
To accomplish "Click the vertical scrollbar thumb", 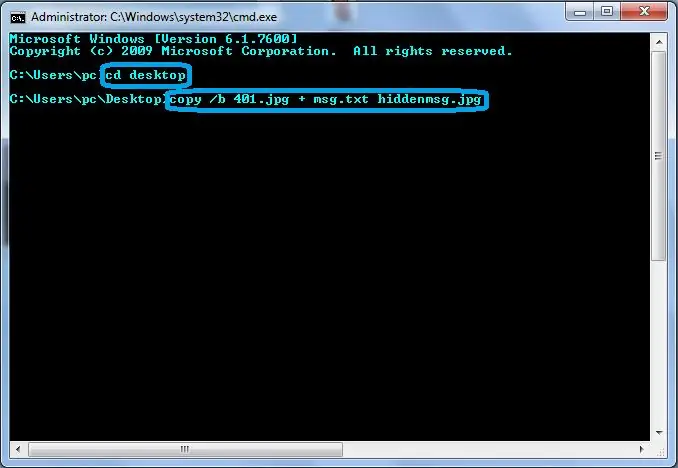I will coord(659,156).
